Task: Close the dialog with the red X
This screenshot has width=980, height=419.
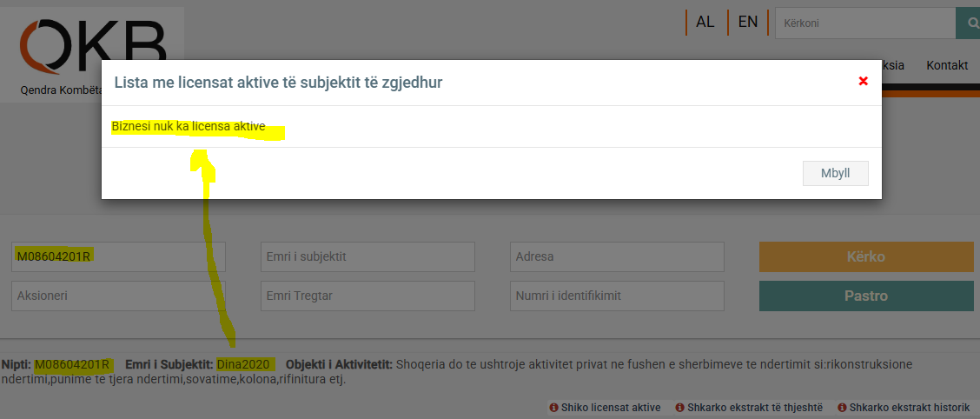Action: click(863, 81)
